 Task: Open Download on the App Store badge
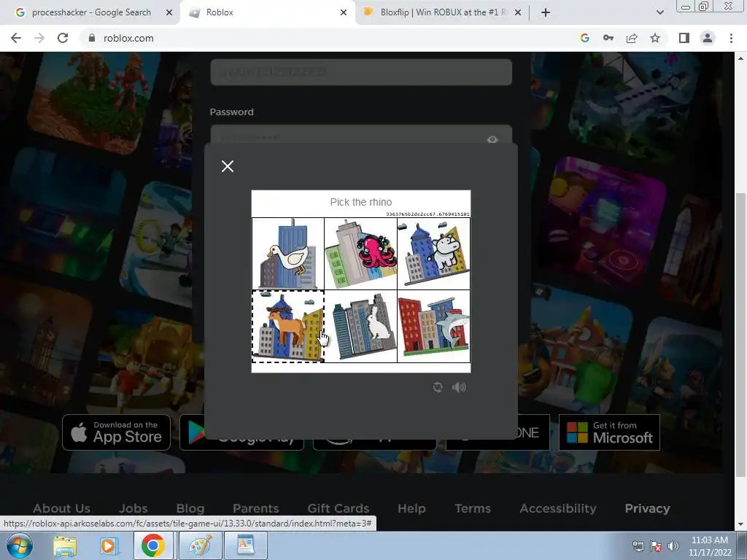click(116, 432)
